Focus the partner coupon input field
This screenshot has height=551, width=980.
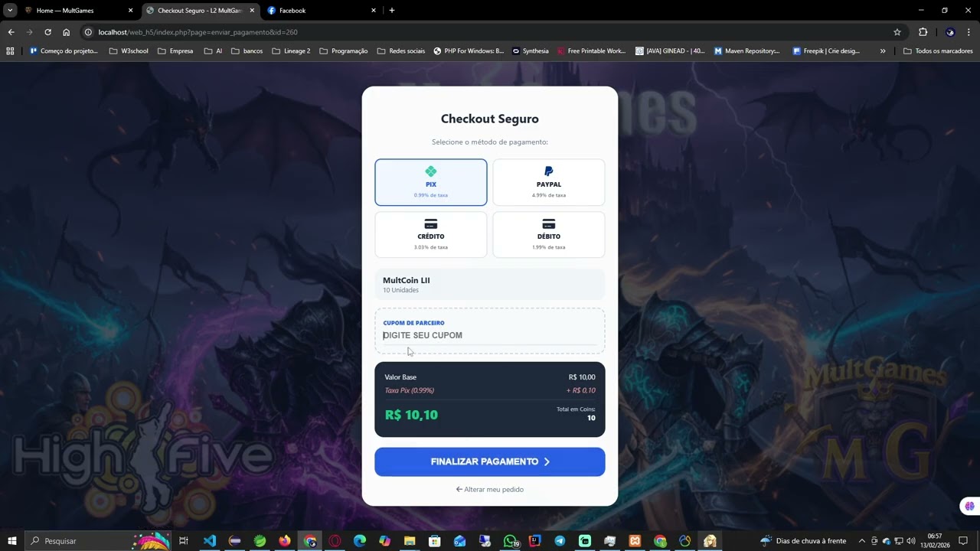[490, 335]
